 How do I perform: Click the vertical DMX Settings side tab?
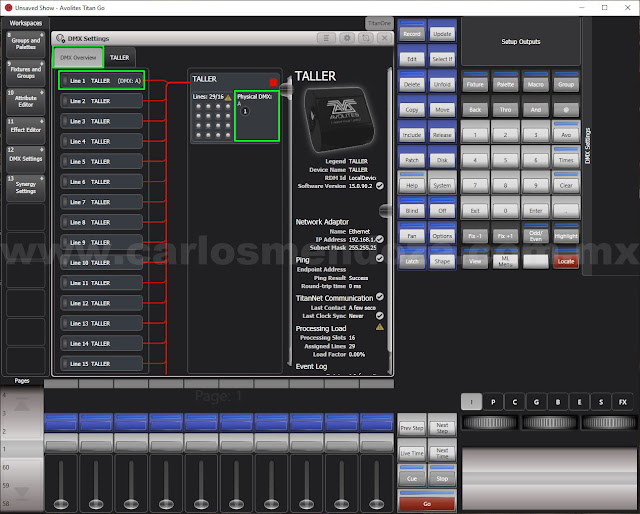(587, 146)
